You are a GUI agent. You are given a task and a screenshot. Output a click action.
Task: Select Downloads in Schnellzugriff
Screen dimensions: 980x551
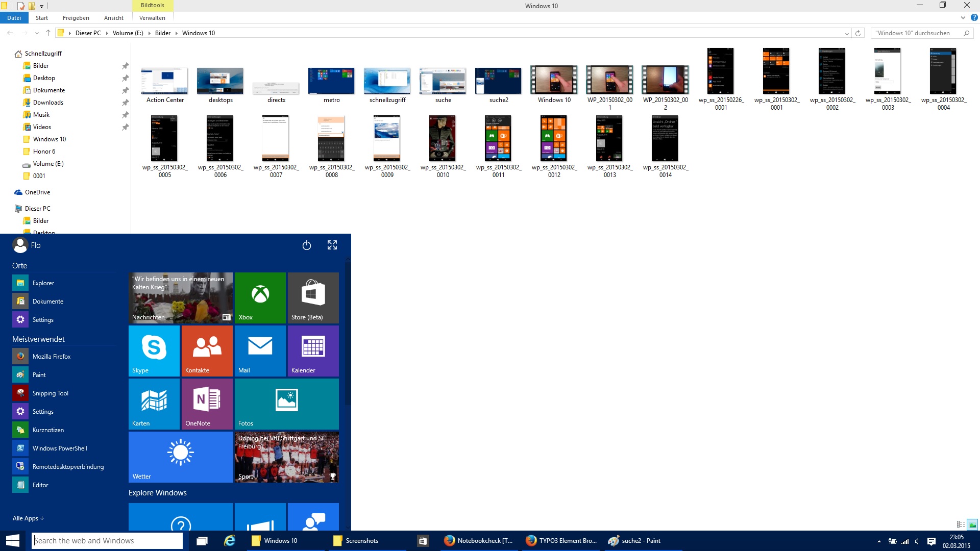(48, 103)
